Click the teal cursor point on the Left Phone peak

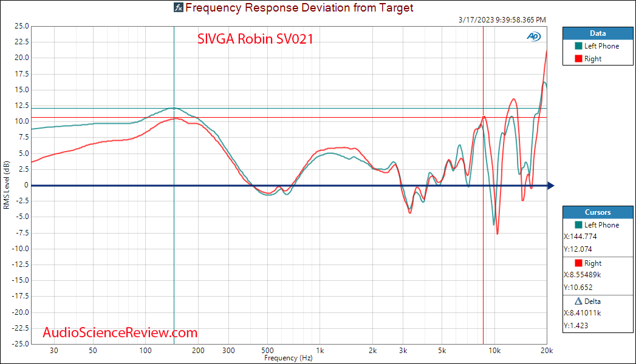pyautogui.click(x=174, y=108)
